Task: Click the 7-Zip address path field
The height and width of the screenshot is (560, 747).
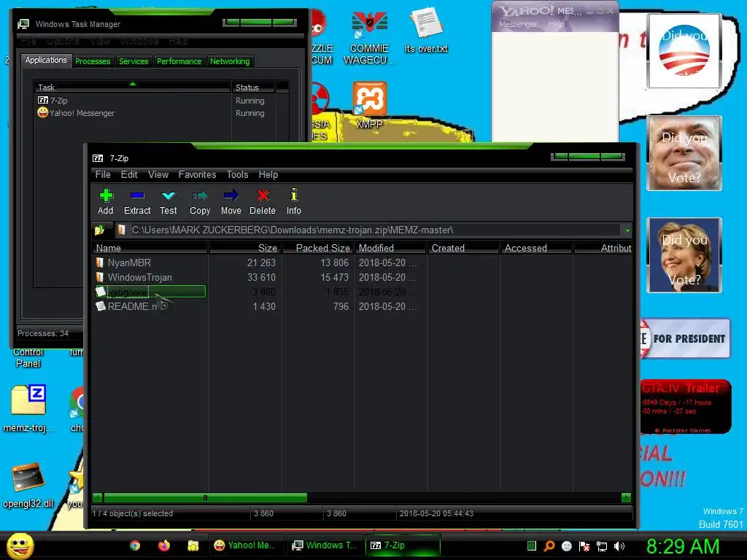Action: point(368,230)
